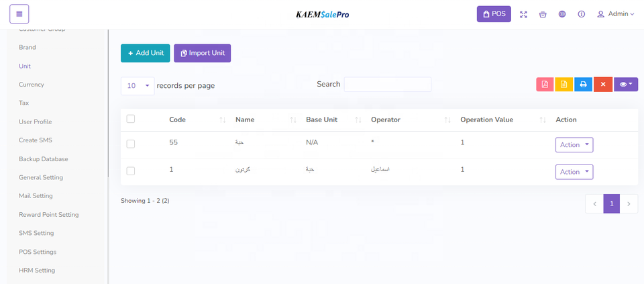Open the info help icon
644x284 pixels.
(x=581, y=14)
